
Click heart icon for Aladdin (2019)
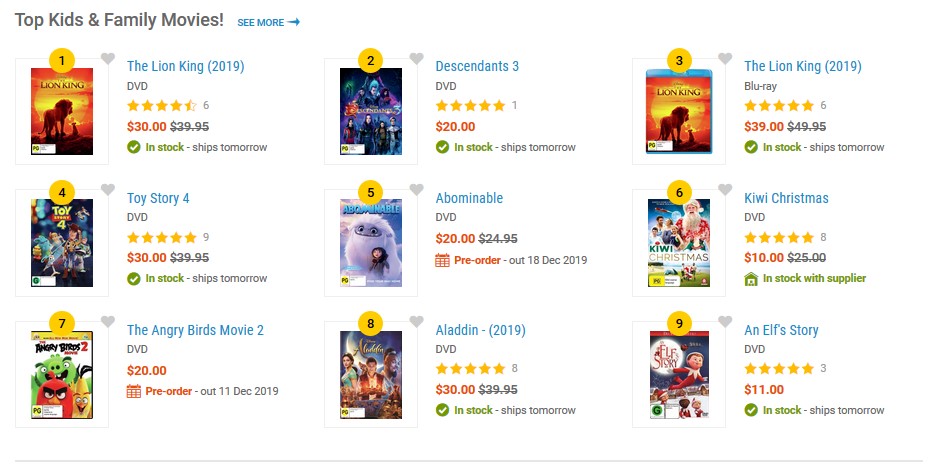click(417, 322)
